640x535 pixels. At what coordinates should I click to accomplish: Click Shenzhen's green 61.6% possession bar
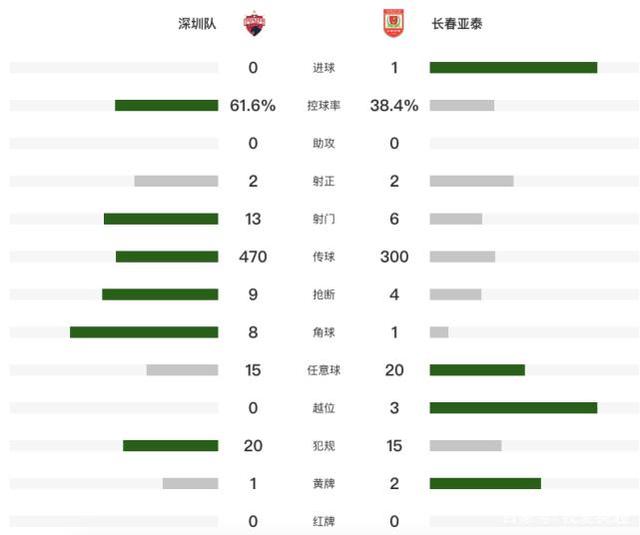coord(166,105)
